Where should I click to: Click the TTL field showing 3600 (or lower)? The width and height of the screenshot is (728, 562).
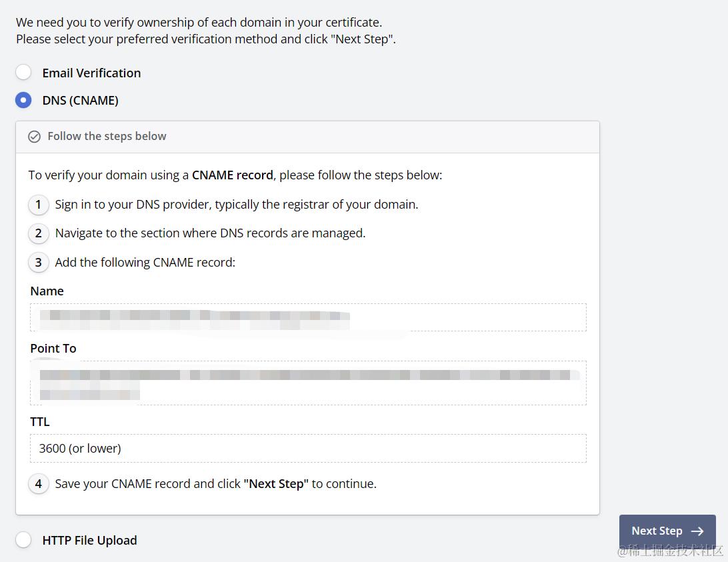click(x=308, y=448)
